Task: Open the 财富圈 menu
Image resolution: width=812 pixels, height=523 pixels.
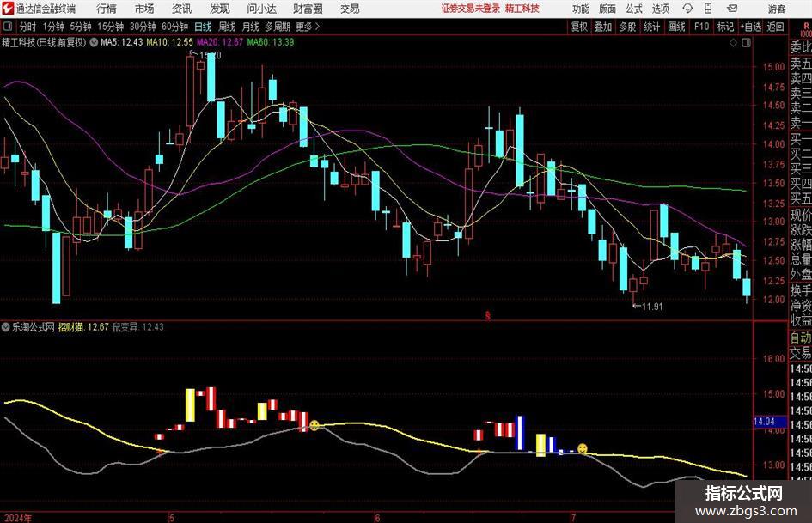Action: (308, 9)
